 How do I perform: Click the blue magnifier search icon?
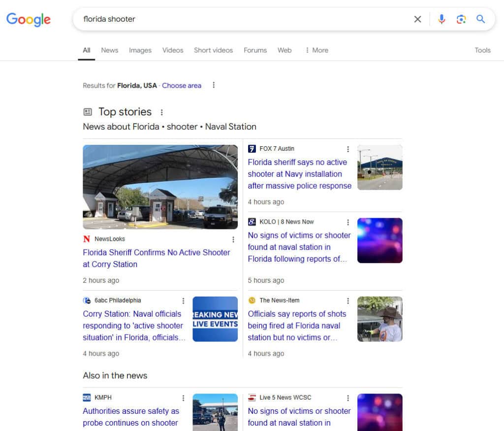click(480, 19)
